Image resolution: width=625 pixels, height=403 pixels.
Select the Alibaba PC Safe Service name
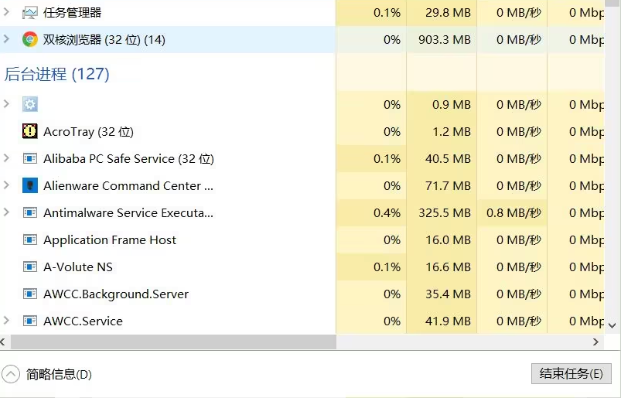129,159
